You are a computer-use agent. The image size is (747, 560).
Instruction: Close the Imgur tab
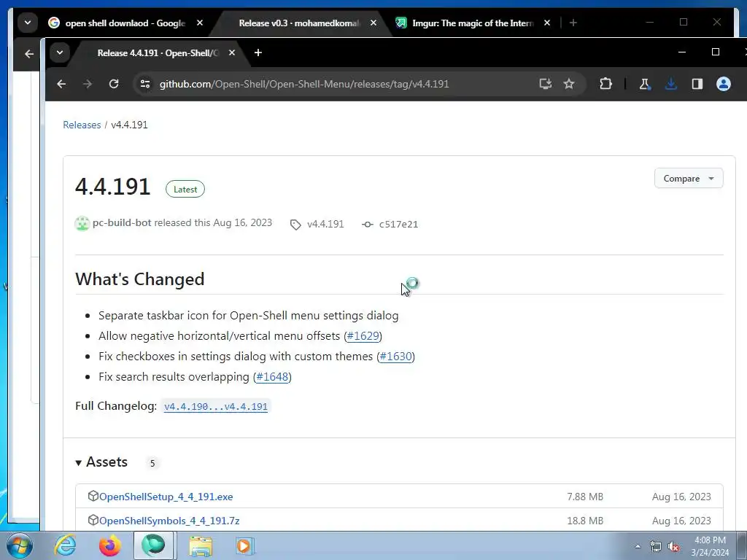(x=547, y=23)
